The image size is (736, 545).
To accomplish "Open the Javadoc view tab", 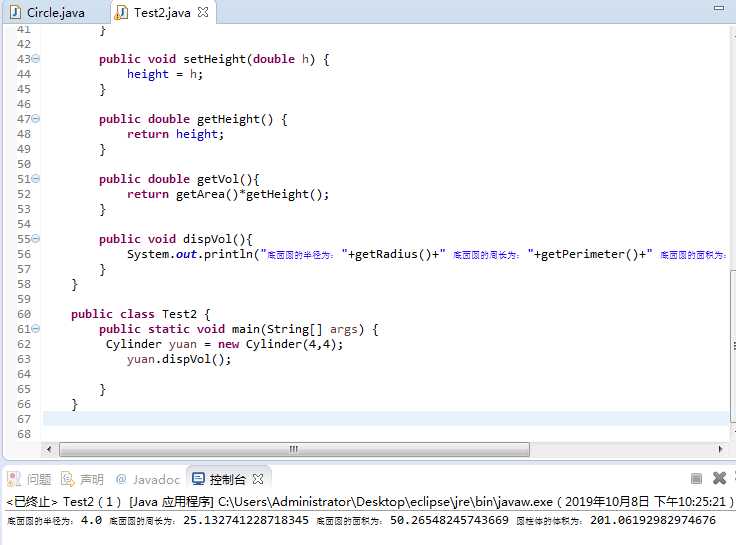I will point(147,479).
